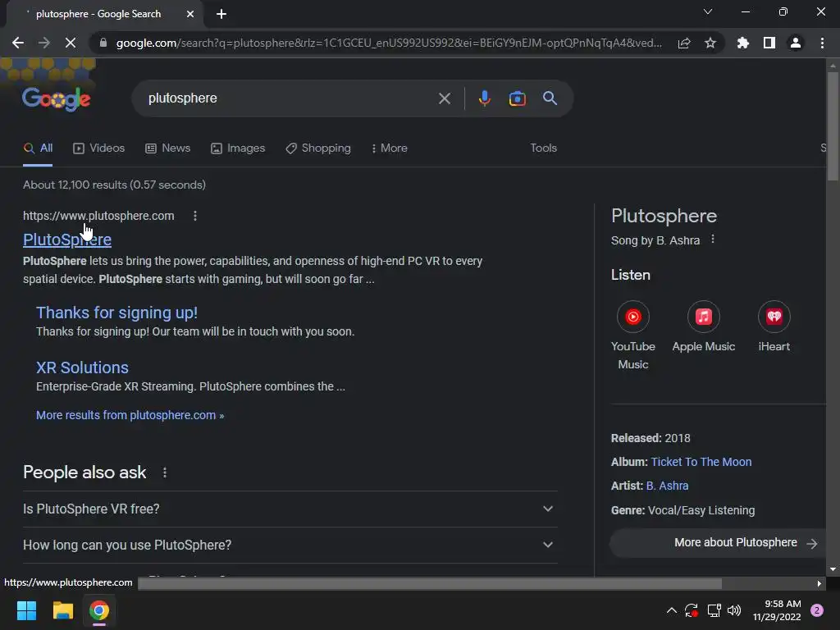Switch to Shopping results
Screen dimensions: 840x630
(318, 148)
